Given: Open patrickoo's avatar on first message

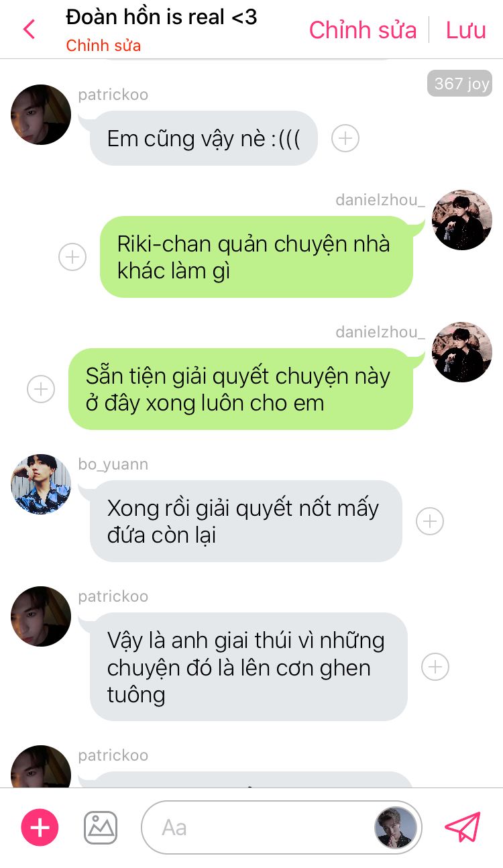Looking at the screenshot, I should point(41,115).
